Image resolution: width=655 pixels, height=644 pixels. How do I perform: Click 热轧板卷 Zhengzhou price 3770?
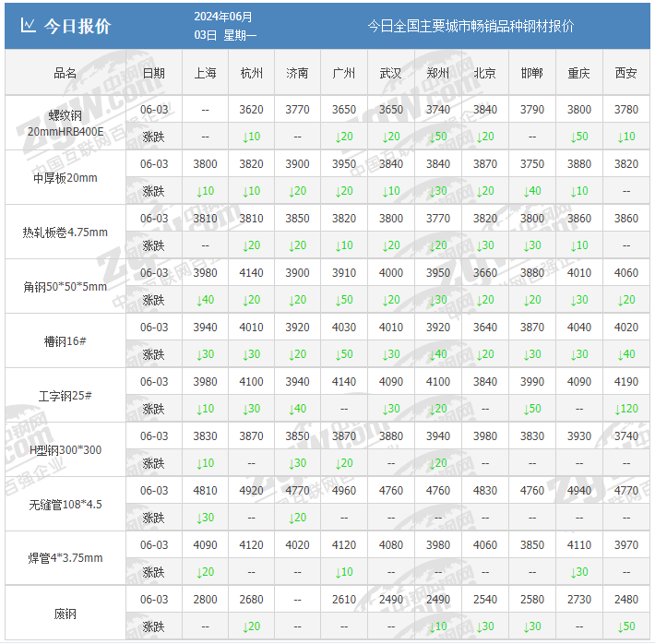coord(438,218)
